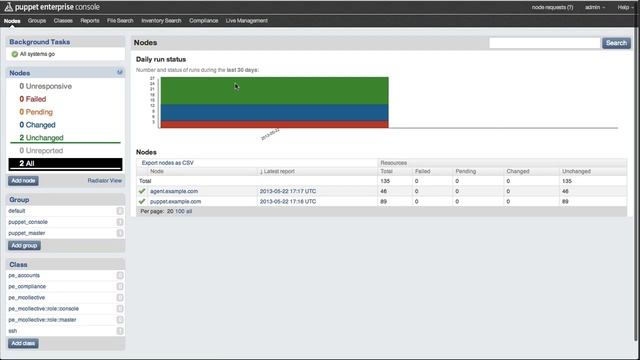The width and height of the screenshot is (640, 360).
Task: Show 20 nodes per page
Action: click(170, 211)
